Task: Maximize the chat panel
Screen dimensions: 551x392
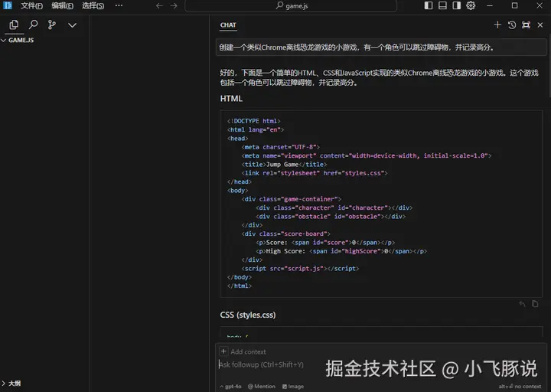Action: coord(526,25)
